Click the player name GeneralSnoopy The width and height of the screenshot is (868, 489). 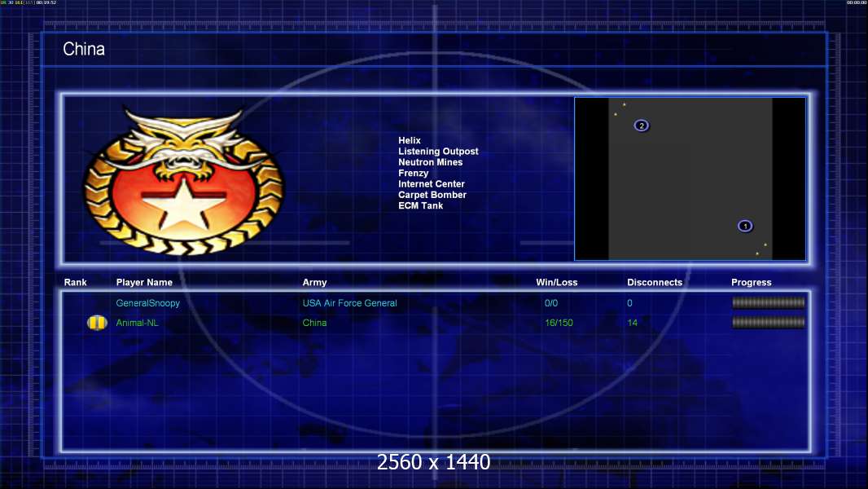(x=148, y=303)
